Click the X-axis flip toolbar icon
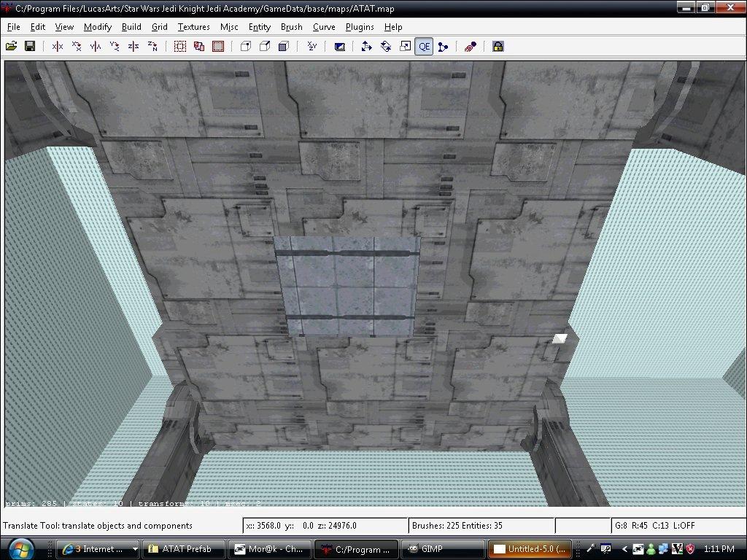Image resolution: width=747 pixels, height=560 pixels. point(58,47)
